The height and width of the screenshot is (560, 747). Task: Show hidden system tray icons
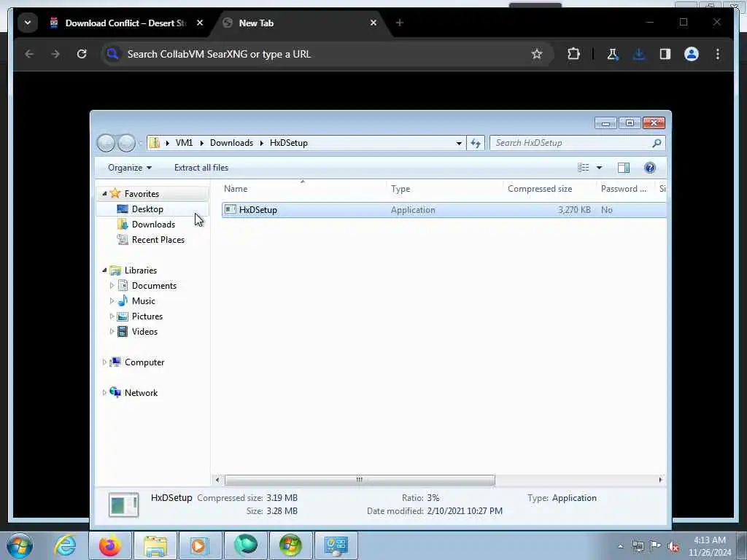(620, 547)
